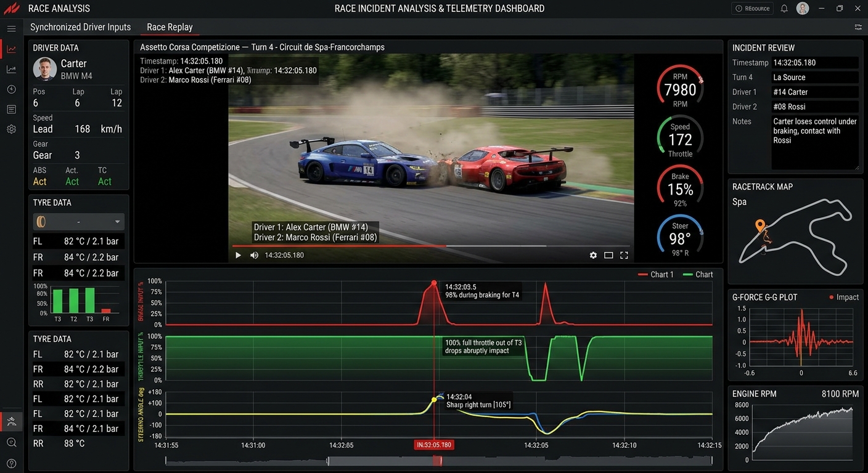868x473 pixels.
Task: Open the clock history sidebar icon
Action: (x=11, y=89)
